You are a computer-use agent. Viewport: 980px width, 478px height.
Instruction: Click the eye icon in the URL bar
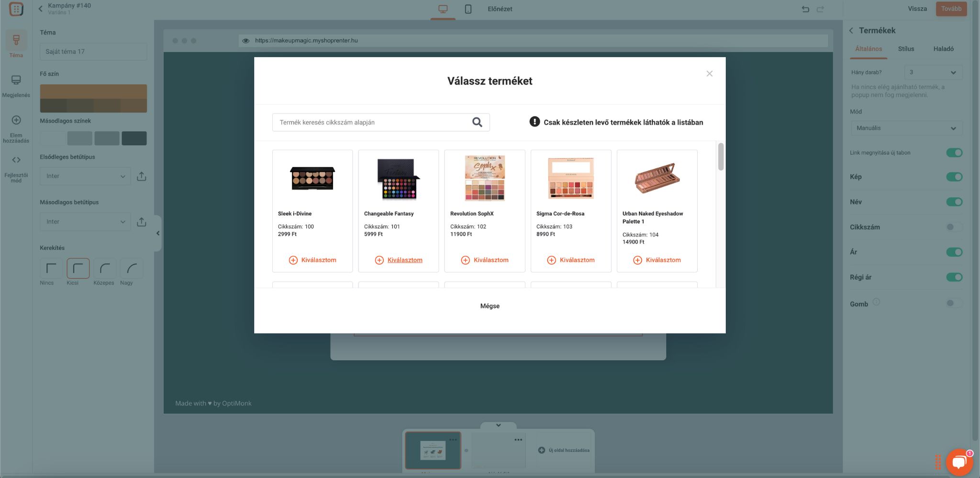coord(245,41)
